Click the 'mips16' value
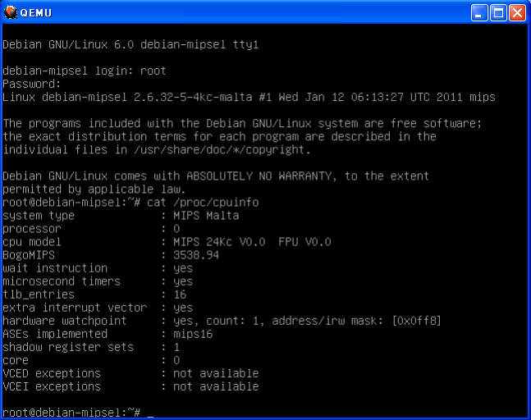This screenshot has width=531, height=420. click(x=193, y=334)
